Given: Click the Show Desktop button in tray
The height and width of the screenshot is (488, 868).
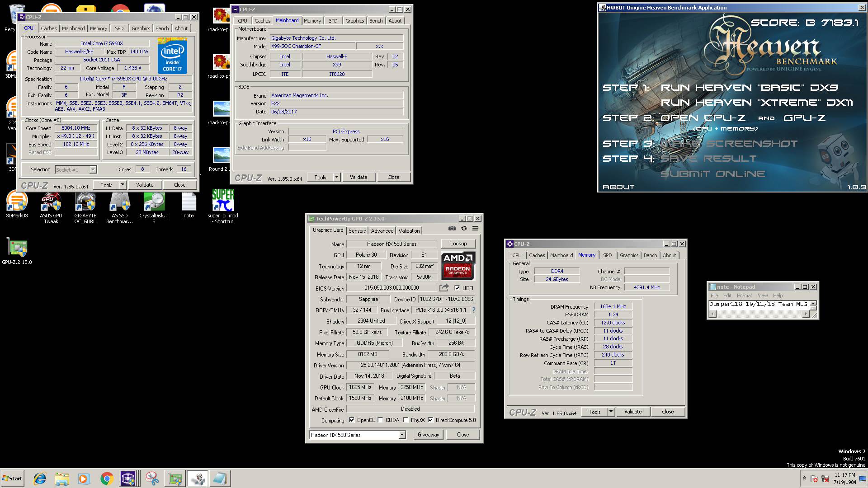Looking at the screenshot, I should 863,479.
